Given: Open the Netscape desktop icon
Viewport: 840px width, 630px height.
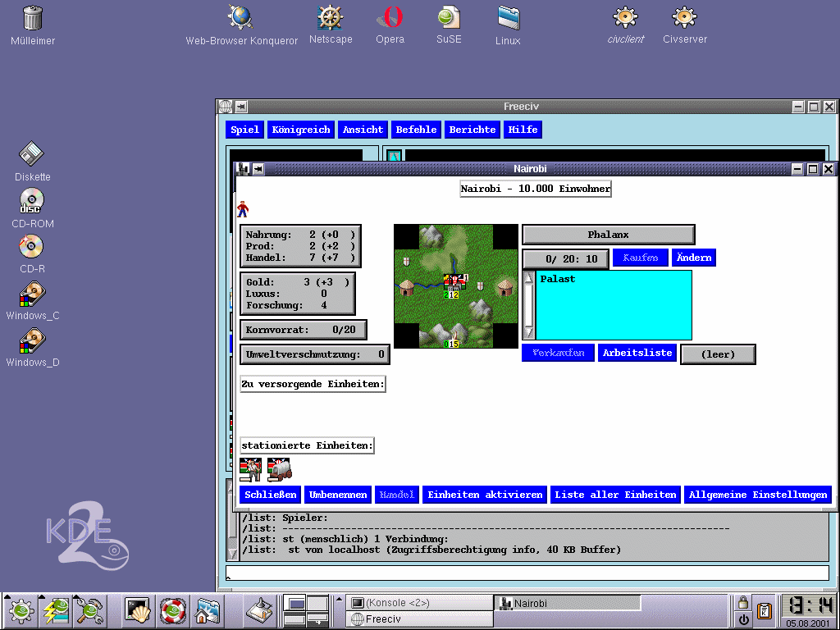Looking at the screenshot, I should click(330, 17).
